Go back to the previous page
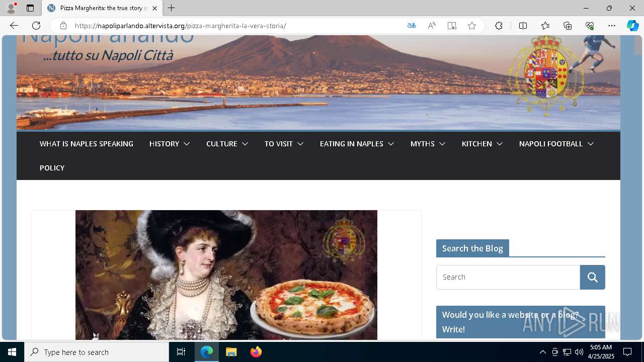The height and width of the screenshot is (362, 644). [14, 26]
